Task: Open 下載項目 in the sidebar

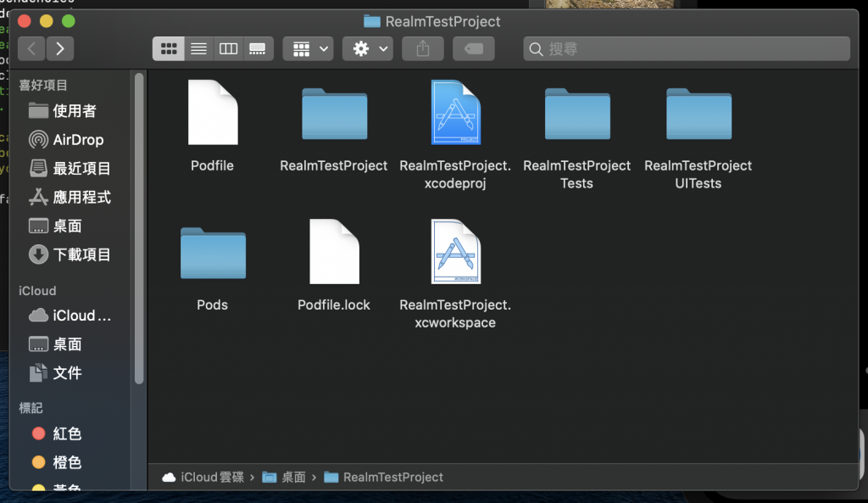Action: point(71,254)
